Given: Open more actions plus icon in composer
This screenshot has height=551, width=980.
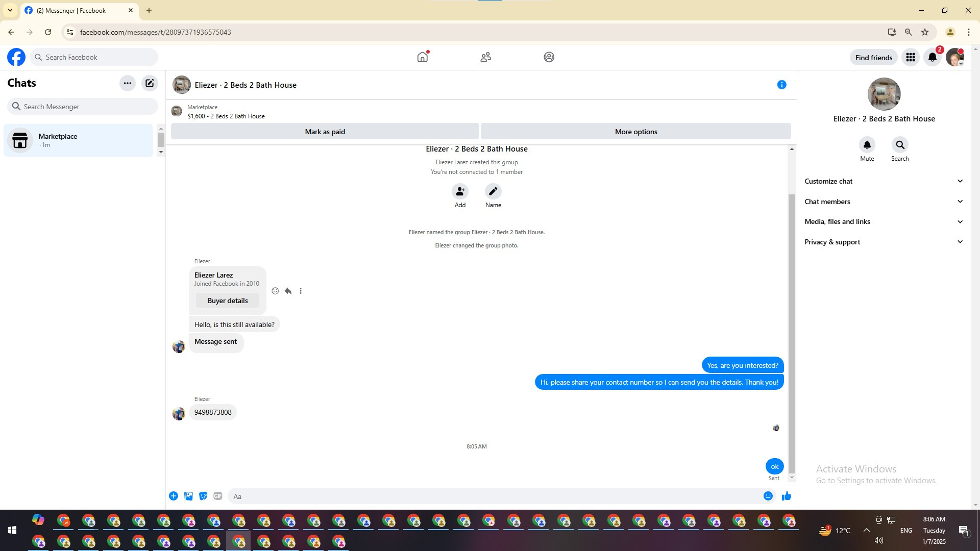Looking at the screenshot, I should point(174,496).
